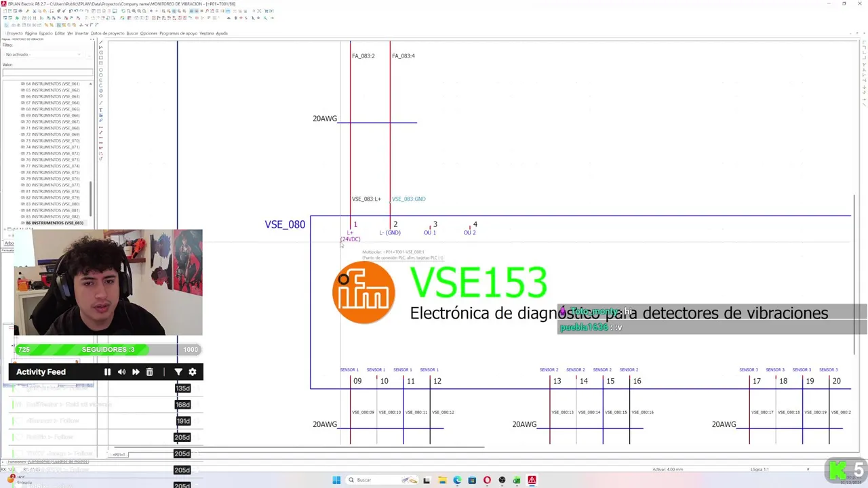Select page 86 INSTRUMENTOS (VSE_083)
Viewport: 868px width, 488px height.
point(54,223)
